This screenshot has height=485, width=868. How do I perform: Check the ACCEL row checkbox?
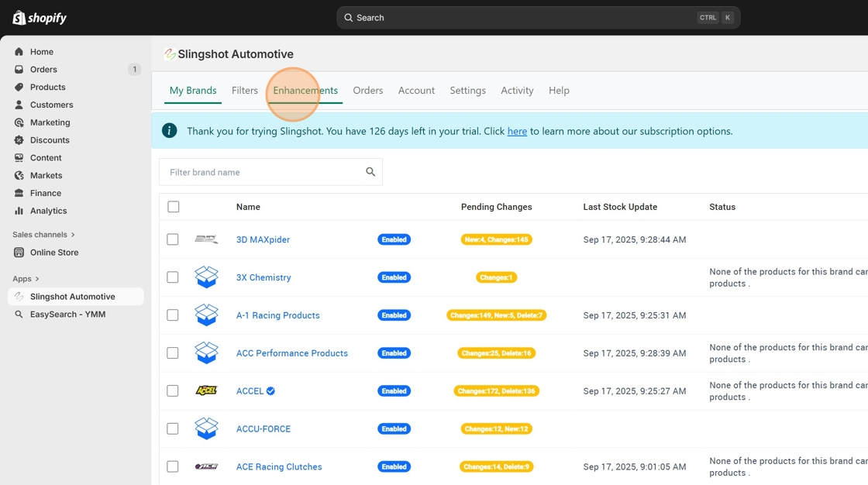point(173,391)
